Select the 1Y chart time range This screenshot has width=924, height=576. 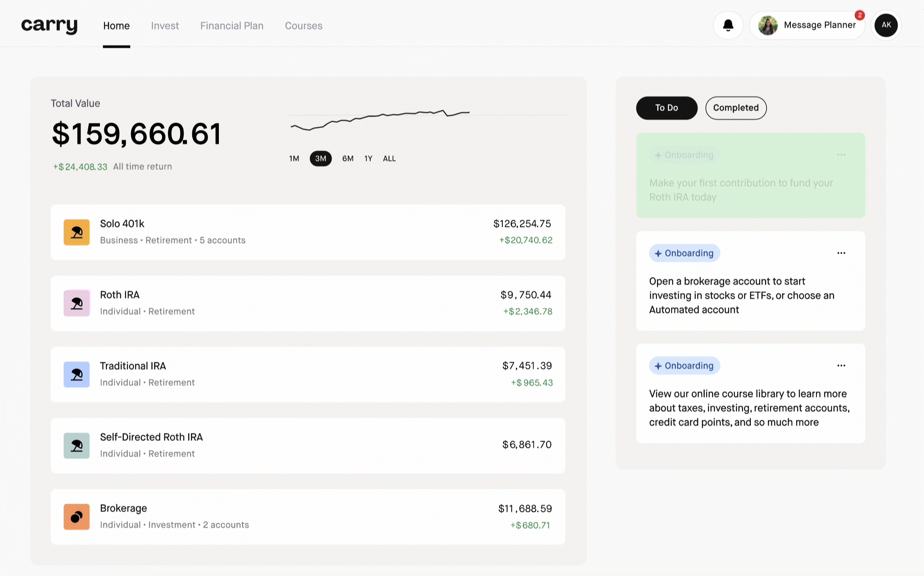(368, 158)
